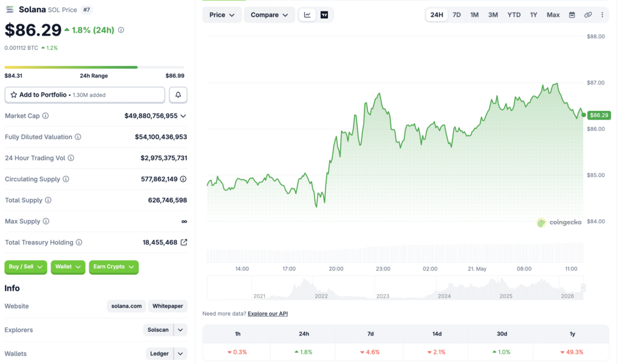Open Total Treasury Holding info icon

click(x=79, y=242)
